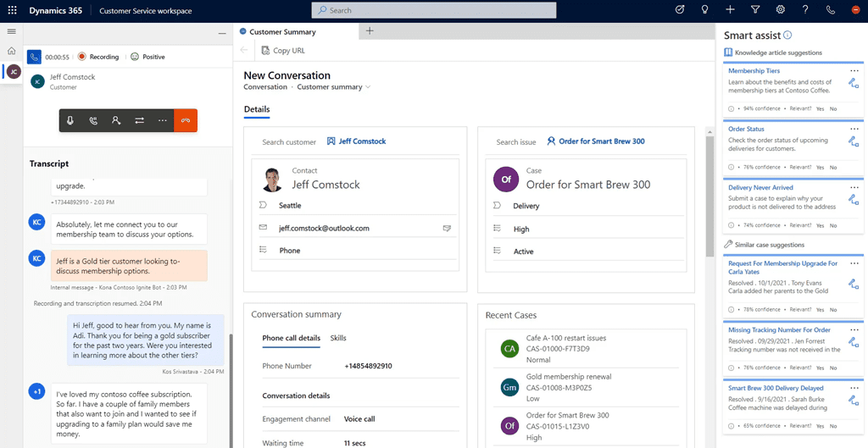Open the filter icon in top bar

click(x=755, y=10)
